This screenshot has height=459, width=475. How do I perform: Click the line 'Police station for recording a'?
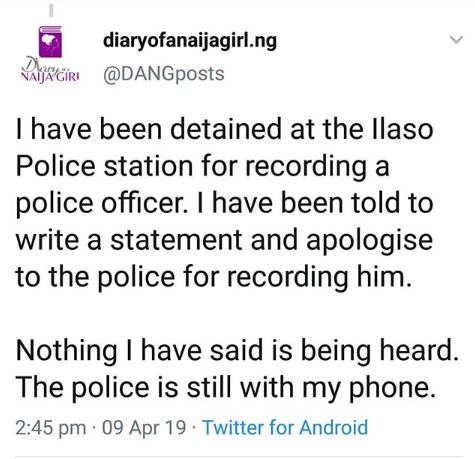click(202, 167)
